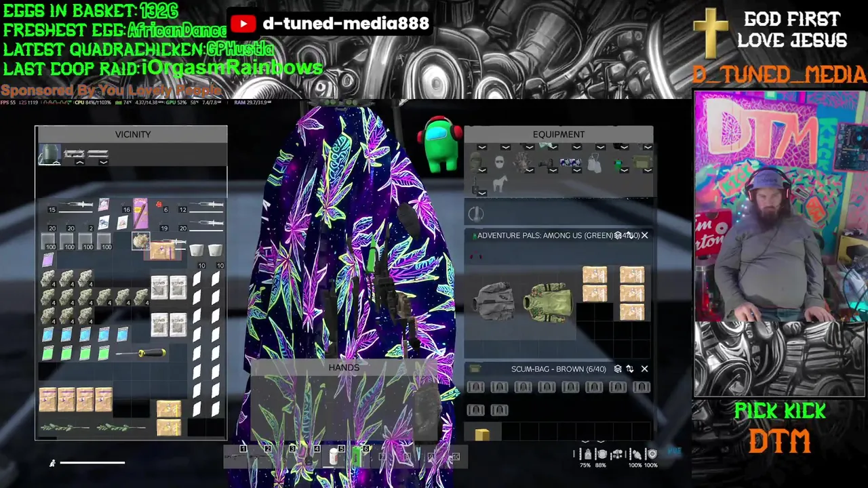Click the white stamina bar
The width and height of the screenshot is (868, 488).
click(92, 463)
